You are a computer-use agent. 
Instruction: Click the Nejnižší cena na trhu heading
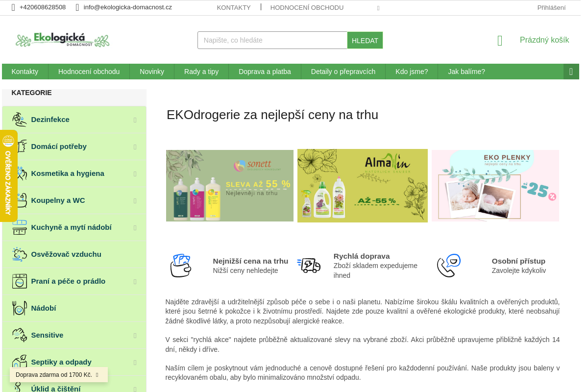click(x=250, y=261)
